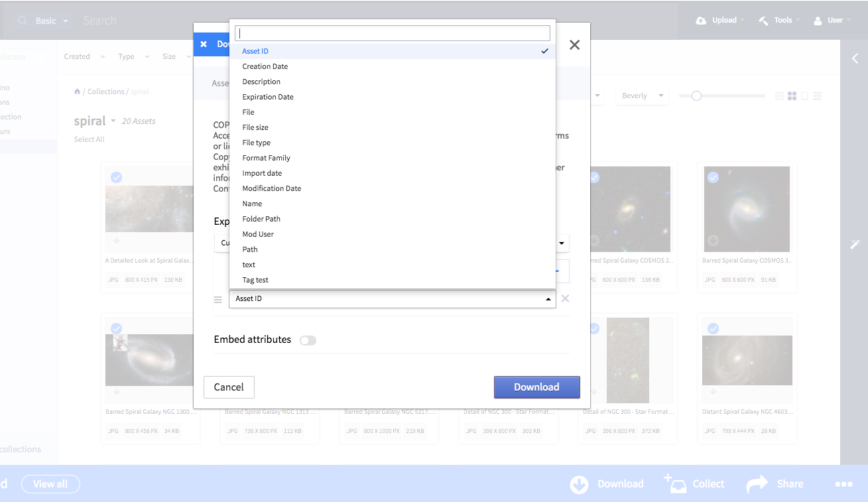The width and height of the screenshot is (868, 502).
Task: Switch to small grid view icon
Action: [x=779, y=96]
